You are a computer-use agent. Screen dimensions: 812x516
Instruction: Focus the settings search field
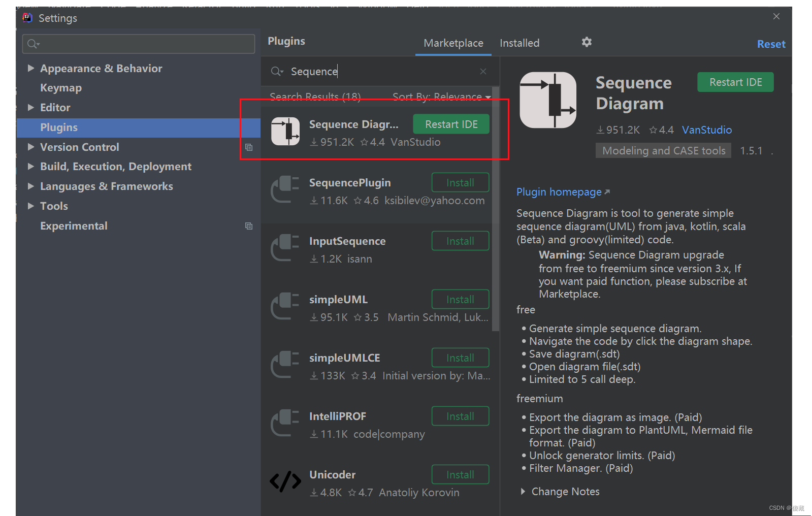pos(139,44)
